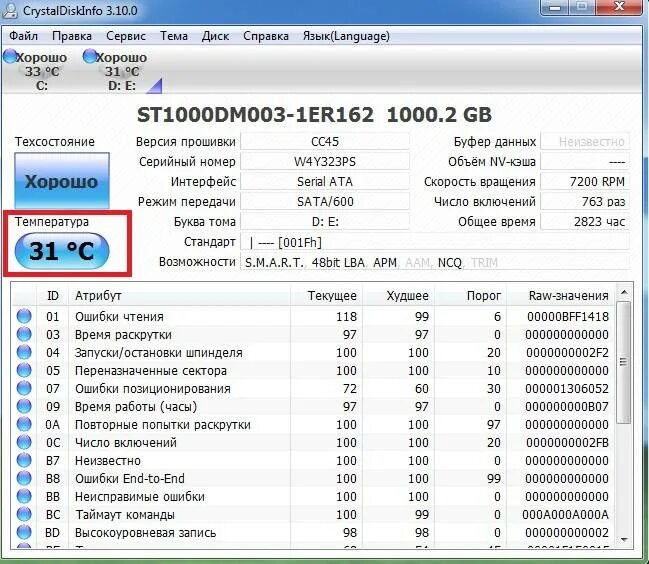Image resolution: width=649 pixels, height=564 pixels.
Task: Click status orb for 09 Время работы
Action: (24, 406)
